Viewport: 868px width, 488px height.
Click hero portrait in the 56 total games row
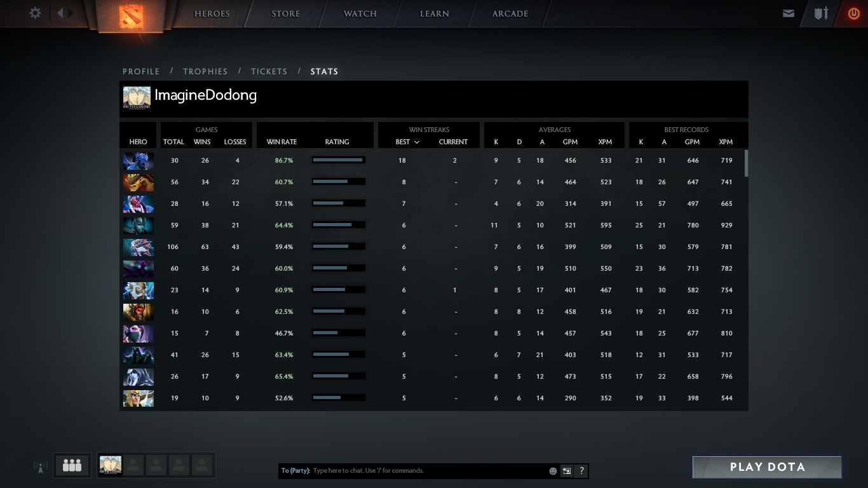pos(138,182)
